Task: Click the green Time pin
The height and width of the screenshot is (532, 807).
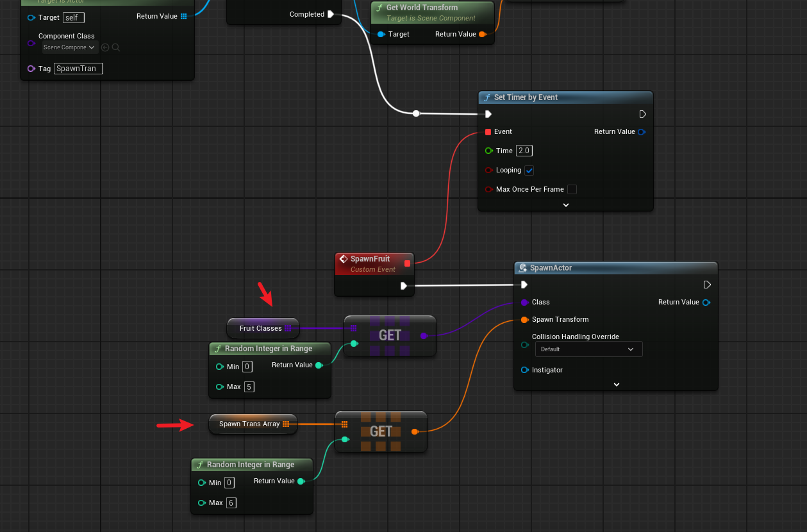Action: tap(489, 151)
